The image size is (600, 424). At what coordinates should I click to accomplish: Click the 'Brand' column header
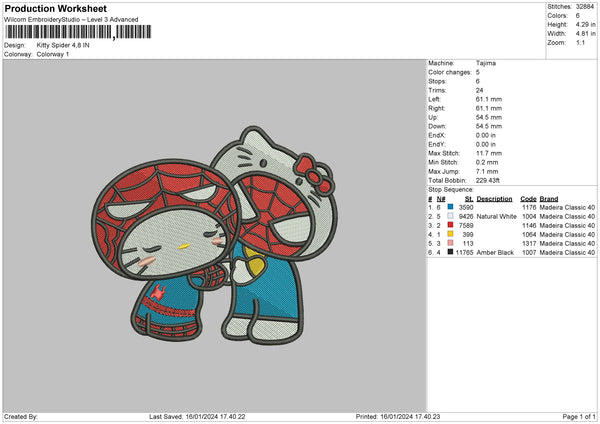pos(549,199)
